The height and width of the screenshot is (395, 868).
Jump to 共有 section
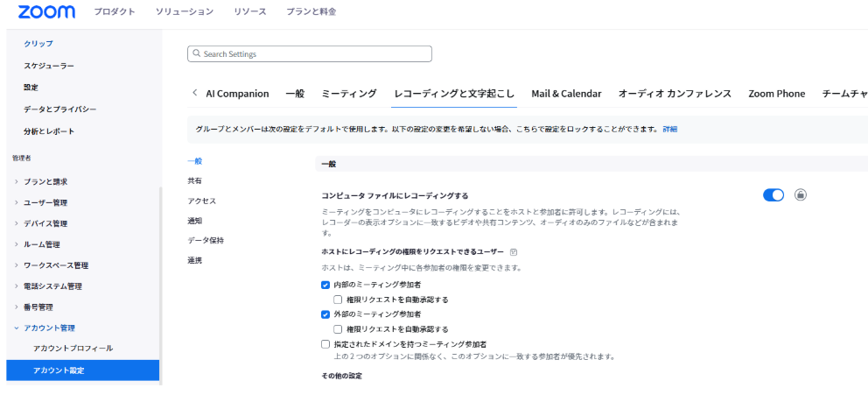195,180
